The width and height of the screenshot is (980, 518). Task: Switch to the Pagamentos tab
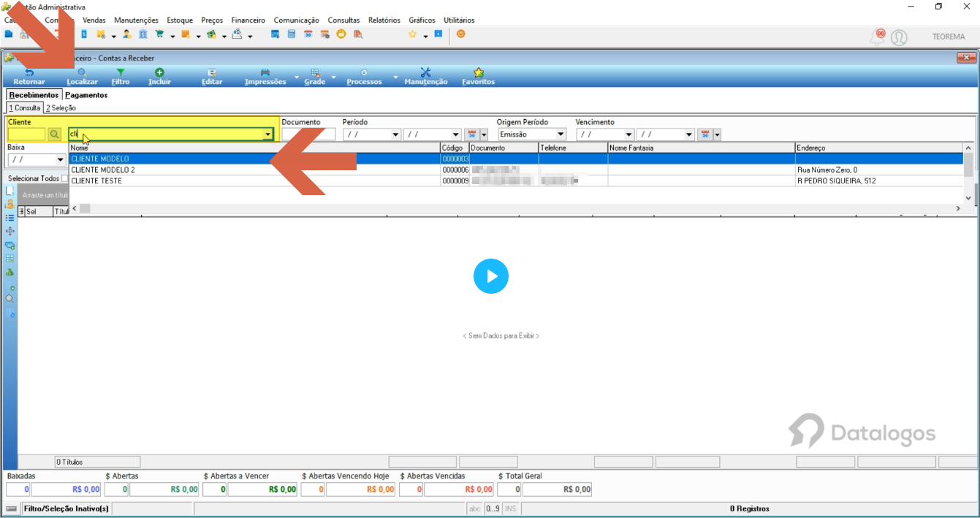86,95
